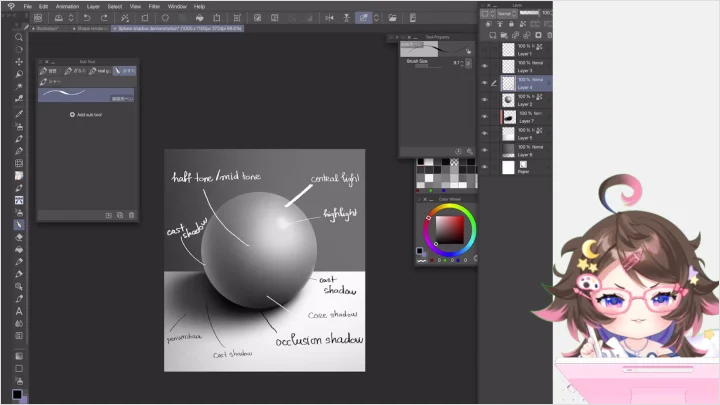The height and width of the screenshot is (405, 720).
Task: Hide the Paper layer with its eye icon
Action: pos(484,167)
